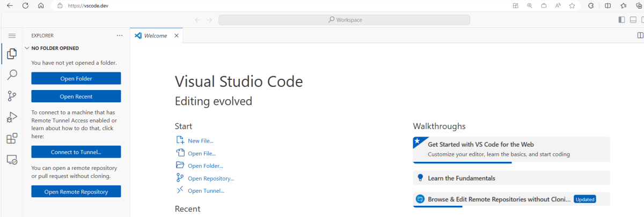Open Get Started with VS Code walkthrough
Viewport: 644px width, 217px height.
tap(511, 149)
